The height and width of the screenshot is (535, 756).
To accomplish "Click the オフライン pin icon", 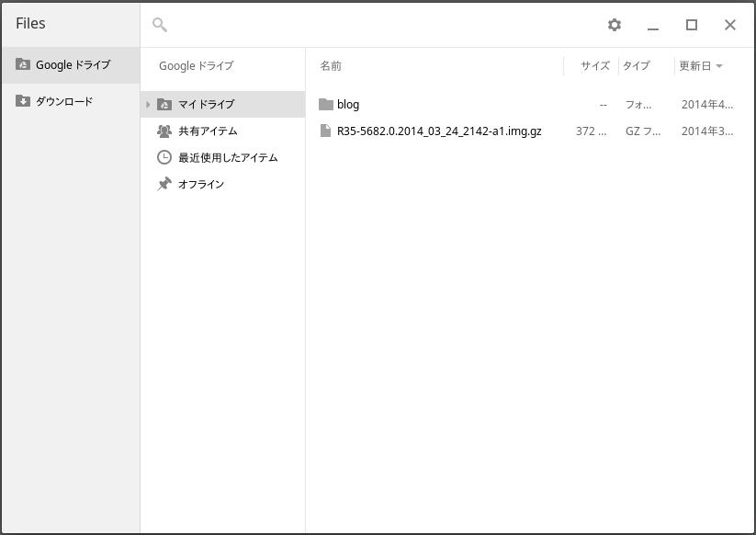I will click(164, 184).
